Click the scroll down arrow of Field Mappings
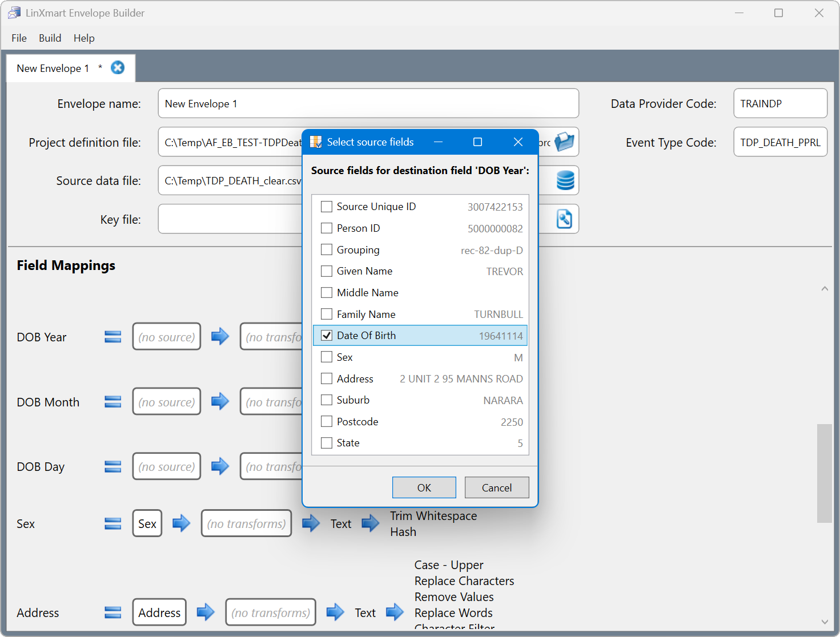840x637 pixels. 825,622
